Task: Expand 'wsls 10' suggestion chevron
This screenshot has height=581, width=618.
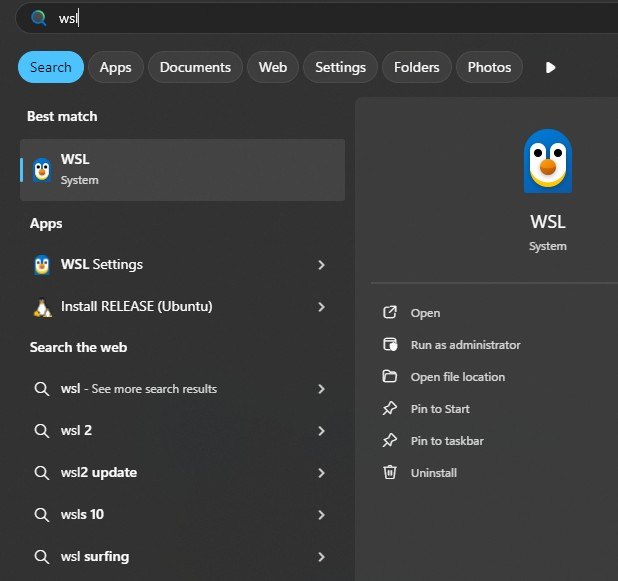Action: [321, 515]
